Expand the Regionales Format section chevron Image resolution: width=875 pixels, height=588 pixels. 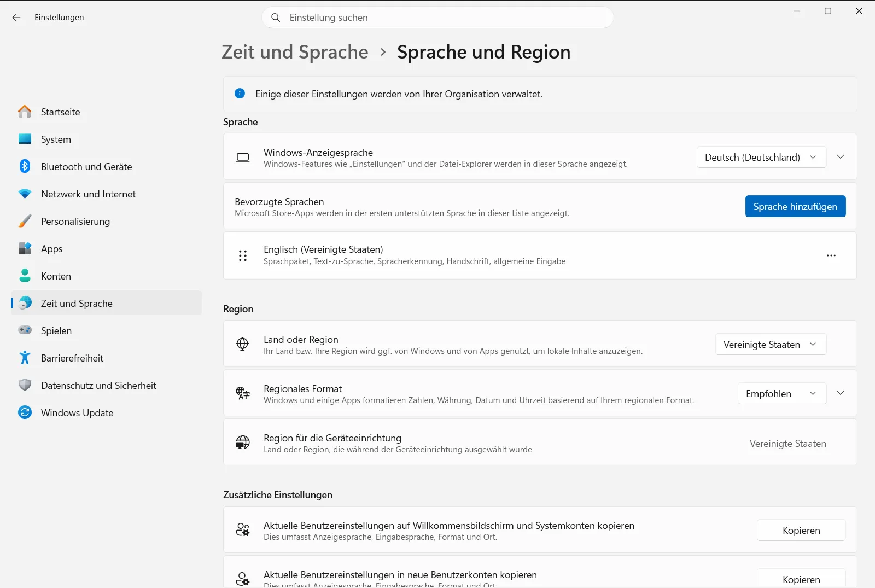pyautogui.click(x=841, y=393)
